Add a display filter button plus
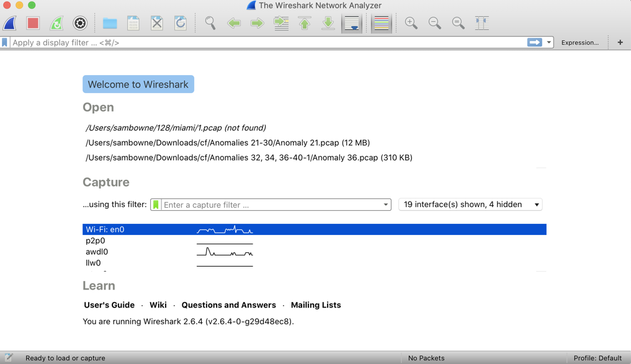The image size is (631, 364). (620, 42)
